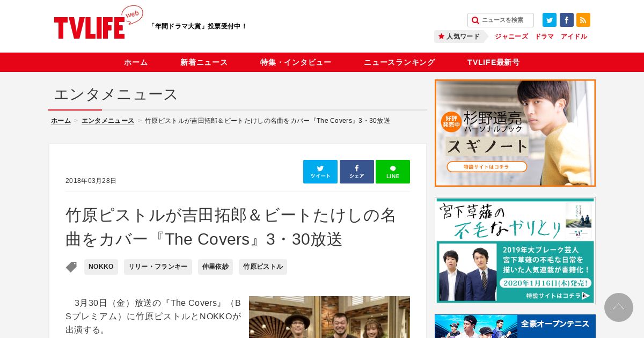The height and width of the screenshot is (338, 644).
Task: Click the article headline about The Covers
Action: [x=231, y=227]
